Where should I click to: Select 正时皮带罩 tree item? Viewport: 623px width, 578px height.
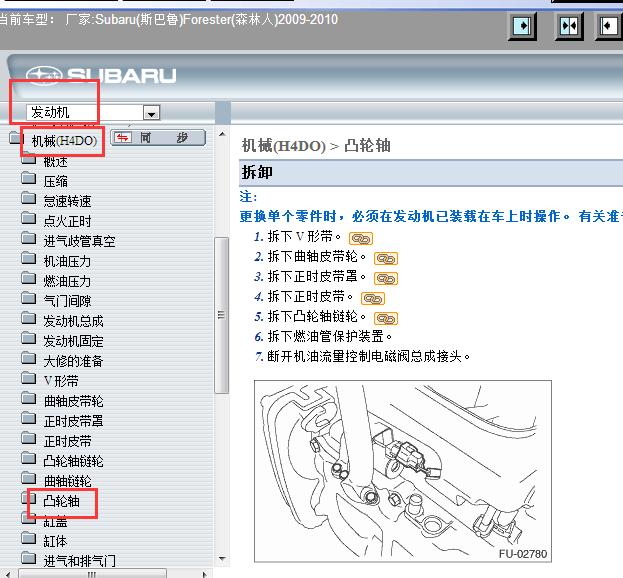tap(74, 421)
